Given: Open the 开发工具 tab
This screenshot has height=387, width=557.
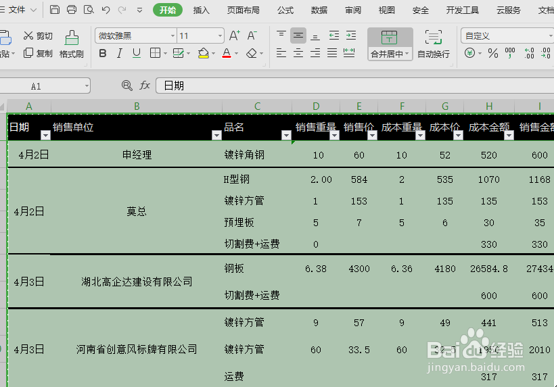Looking at the screenshot, I should point(462,10).
